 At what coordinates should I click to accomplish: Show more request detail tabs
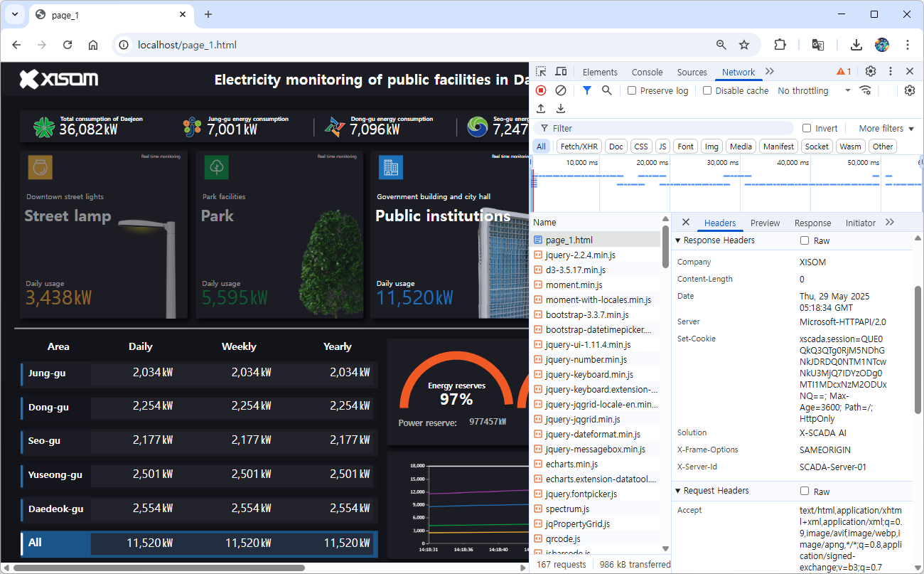(890, 223)
